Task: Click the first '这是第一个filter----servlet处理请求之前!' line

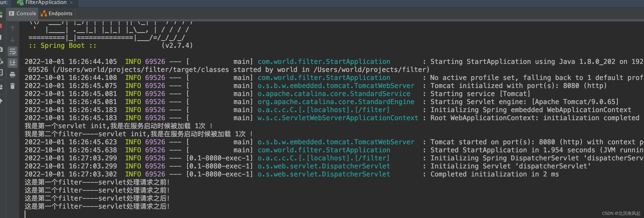Action: click(x=97, y=182)
